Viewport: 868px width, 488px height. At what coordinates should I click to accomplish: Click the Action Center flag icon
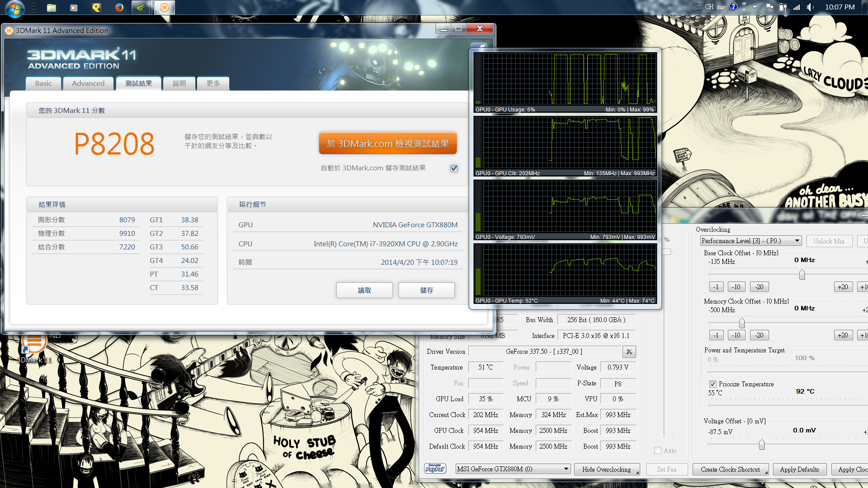[769, 7]
